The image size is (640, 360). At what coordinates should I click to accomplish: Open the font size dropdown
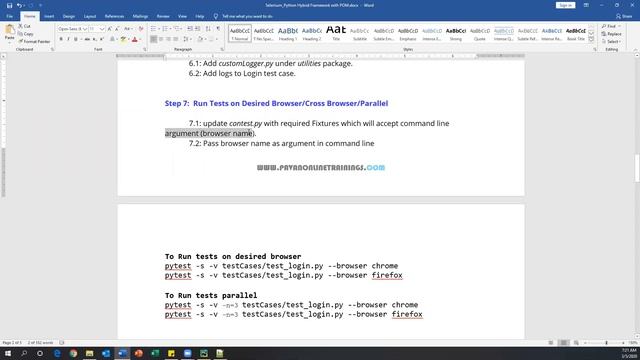point(102,29)
